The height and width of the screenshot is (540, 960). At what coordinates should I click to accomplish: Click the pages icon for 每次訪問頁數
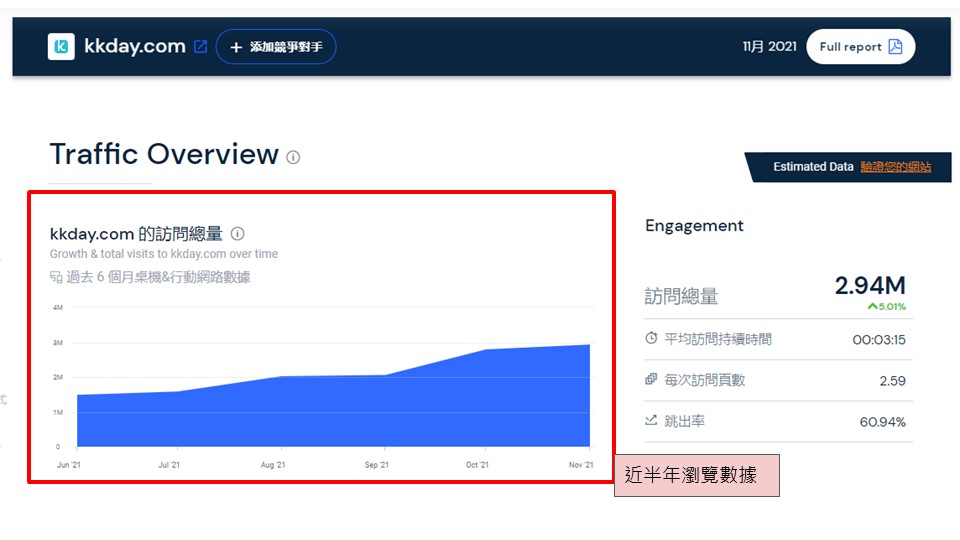(x=651, y=380)
